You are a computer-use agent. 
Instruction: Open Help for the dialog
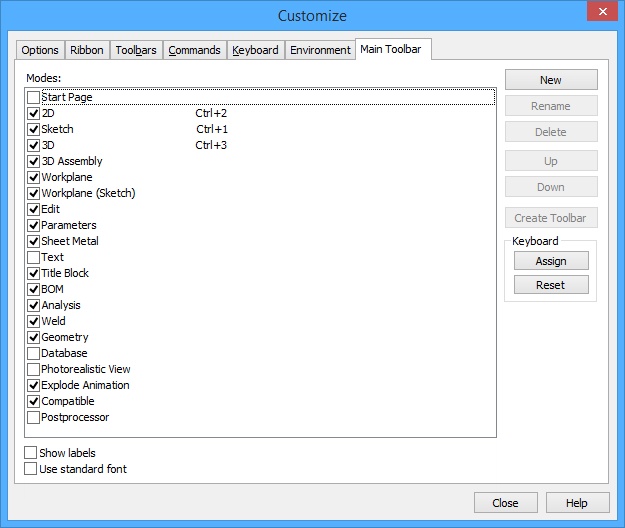coord(576,503)
